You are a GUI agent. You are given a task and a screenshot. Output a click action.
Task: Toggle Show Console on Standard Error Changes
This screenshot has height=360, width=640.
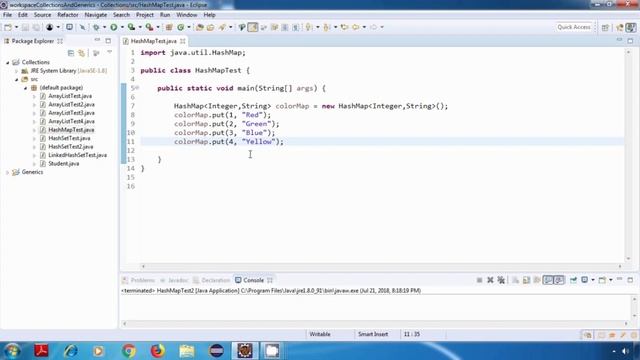[559, 280]
